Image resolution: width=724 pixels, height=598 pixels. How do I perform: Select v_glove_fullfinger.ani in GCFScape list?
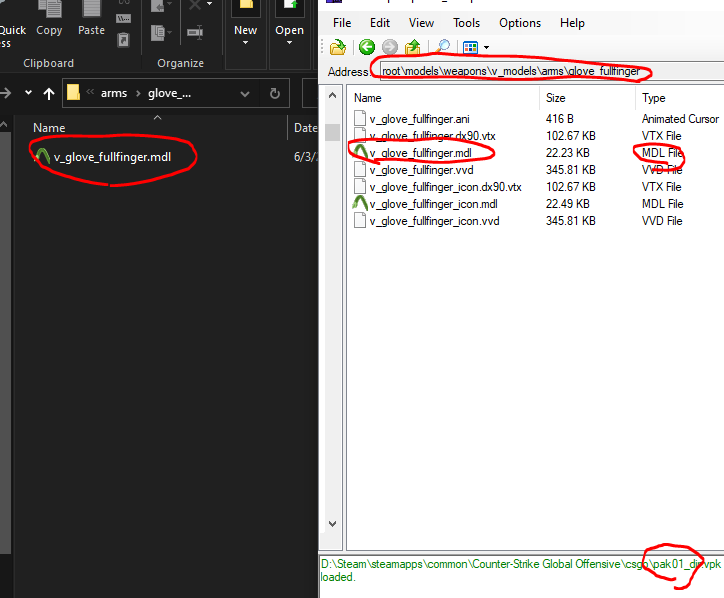pos(419,119)
